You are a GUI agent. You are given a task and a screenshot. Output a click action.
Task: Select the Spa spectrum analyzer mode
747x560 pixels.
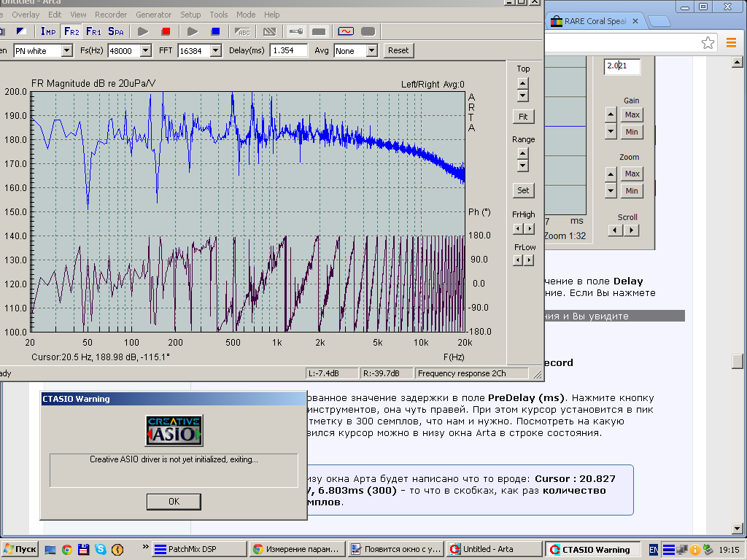(115, 31)
